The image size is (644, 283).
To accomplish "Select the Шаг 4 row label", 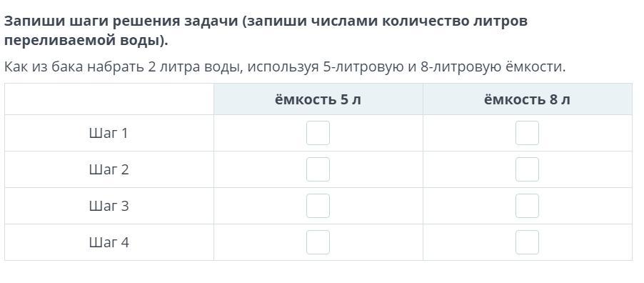I will click(x=109, y=243).
